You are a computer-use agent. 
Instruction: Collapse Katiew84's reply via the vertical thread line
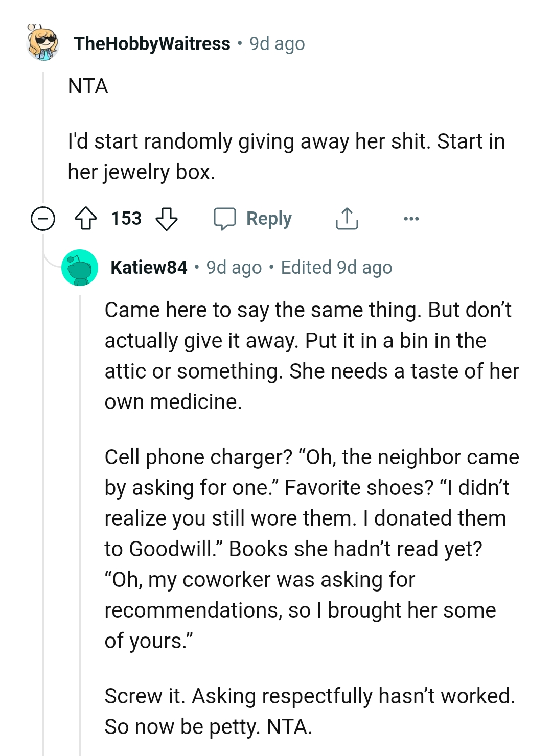tap(80, 511)
